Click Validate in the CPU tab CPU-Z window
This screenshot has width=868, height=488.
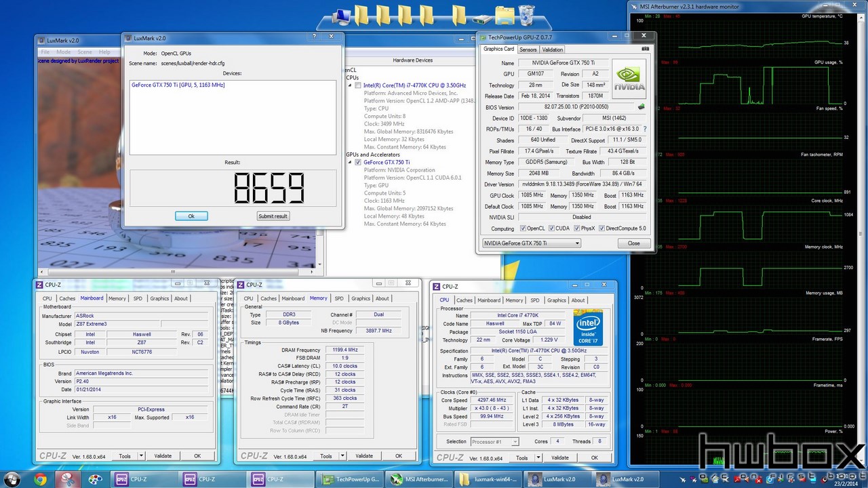pos(559,457)
